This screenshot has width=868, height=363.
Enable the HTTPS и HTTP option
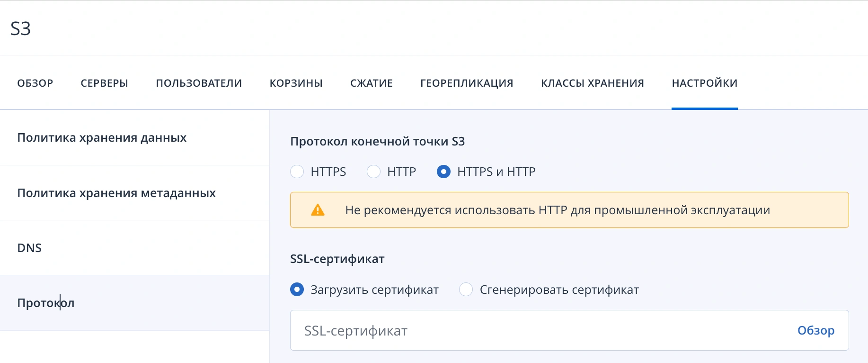click(x=443, y=172)
